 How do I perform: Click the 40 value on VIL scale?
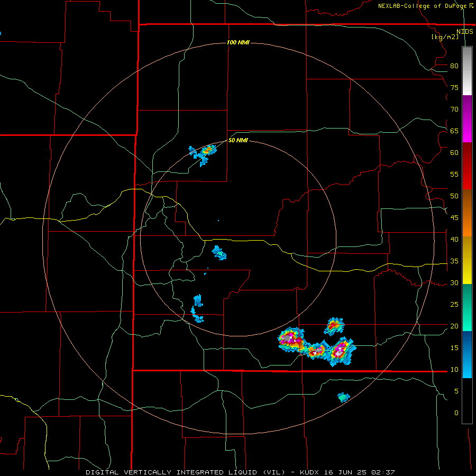pos(454,240)
